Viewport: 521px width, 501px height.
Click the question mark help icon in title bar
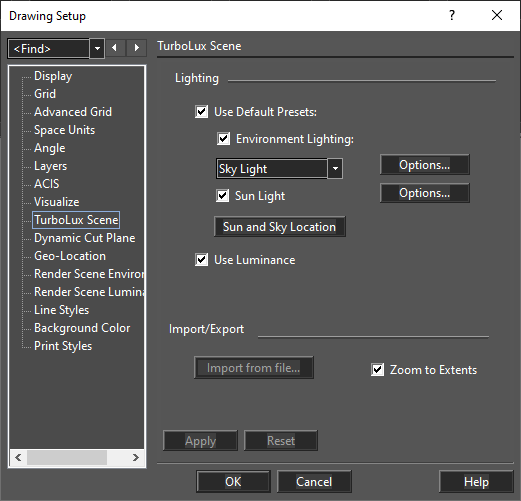[x=452, y=15]
